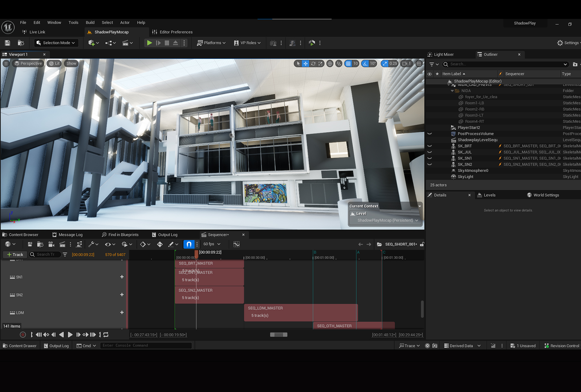Viewport: 581px width, 392px height.
Task: Toggle scale snapping 0.25 icon
Action: point(385,64)
